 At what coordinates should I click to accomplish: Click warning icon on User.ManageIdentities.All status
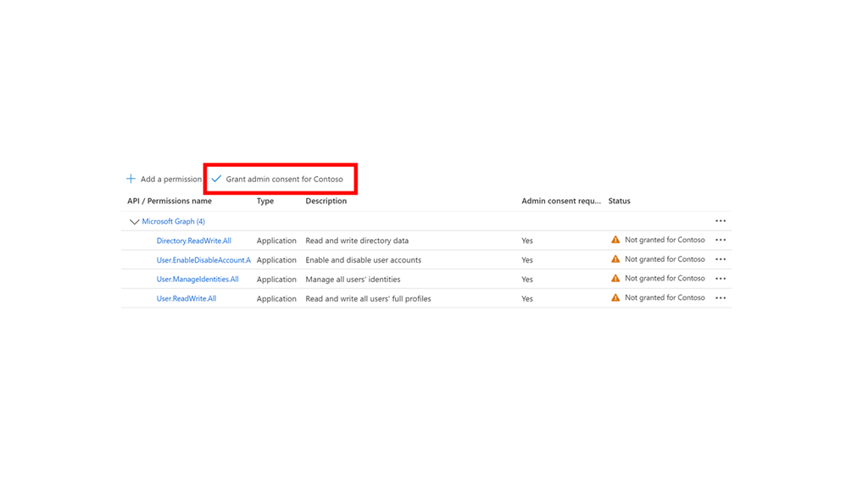615,278
